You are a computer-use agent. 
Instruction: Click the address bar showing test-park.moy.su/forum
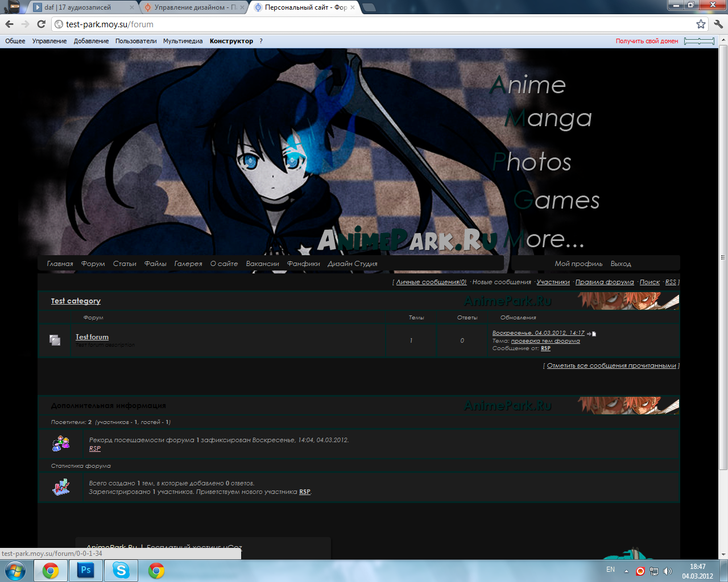click(375, 24)
